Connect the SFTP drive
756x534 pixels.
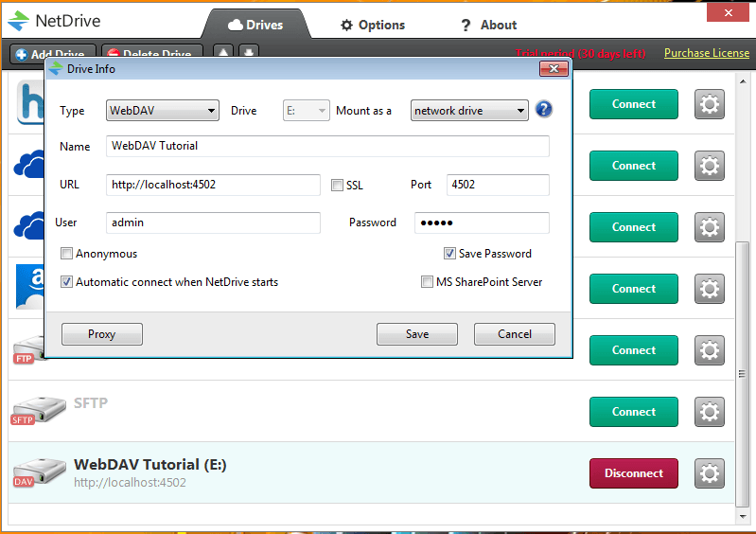coord(634,412)
